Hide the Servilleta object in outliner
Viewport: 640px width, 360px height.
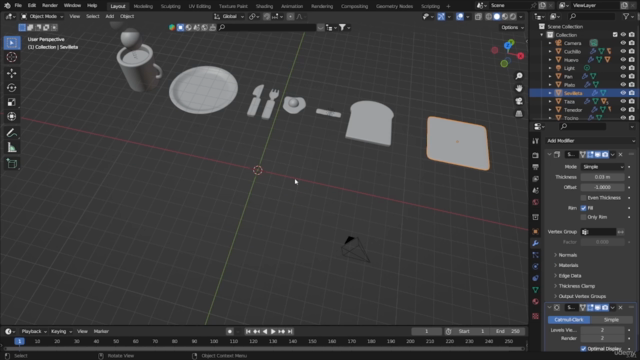point(623,93)
